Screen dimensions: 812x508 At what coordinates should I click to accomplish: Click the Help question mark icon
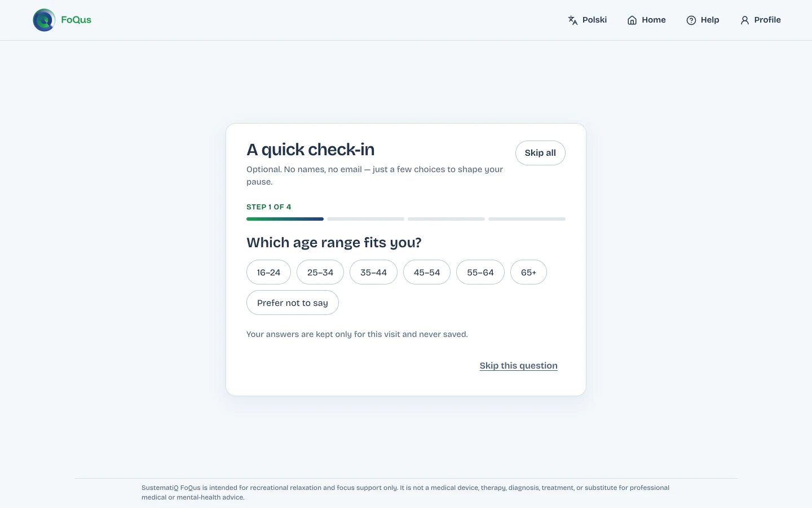691,20
